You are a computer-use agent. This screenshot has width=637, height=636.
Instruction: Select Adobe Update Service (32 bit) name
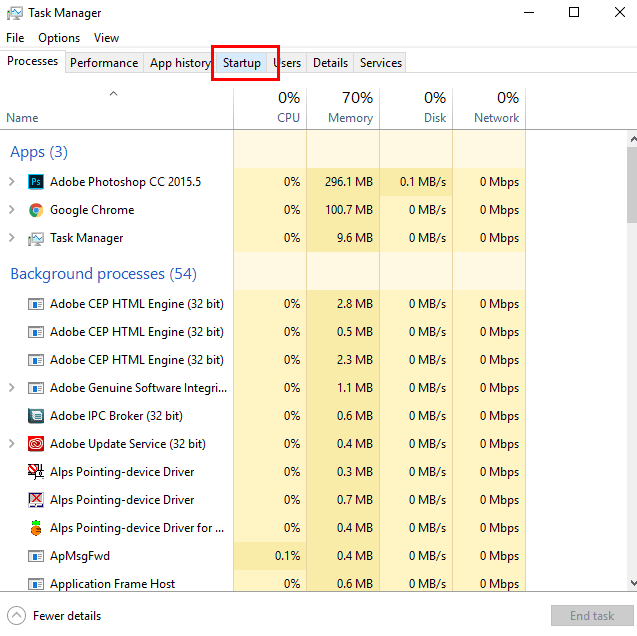(x=128, y=444)
